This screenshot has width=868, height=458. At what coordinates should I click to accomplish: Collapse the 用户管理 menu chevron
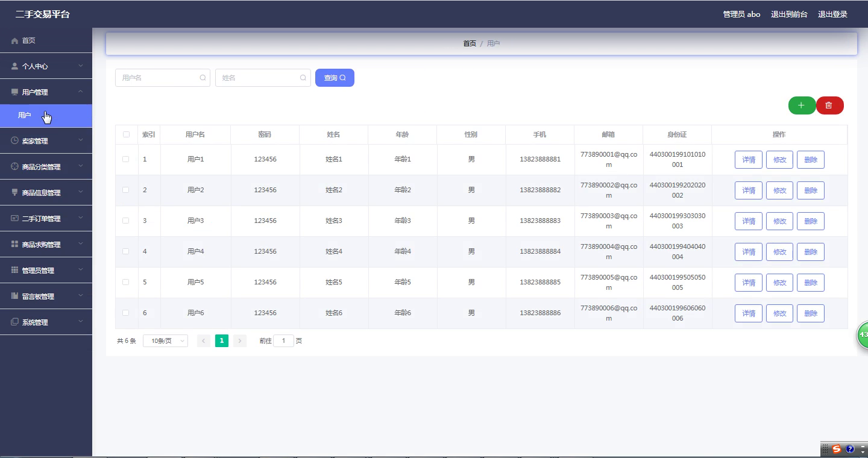click(x=81, y=92)
